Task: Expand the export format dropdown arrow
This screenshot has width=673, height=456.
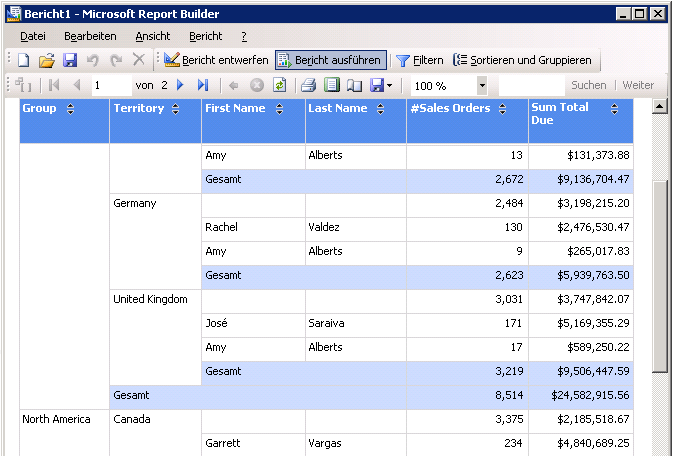Action: (x=389, y=86)
